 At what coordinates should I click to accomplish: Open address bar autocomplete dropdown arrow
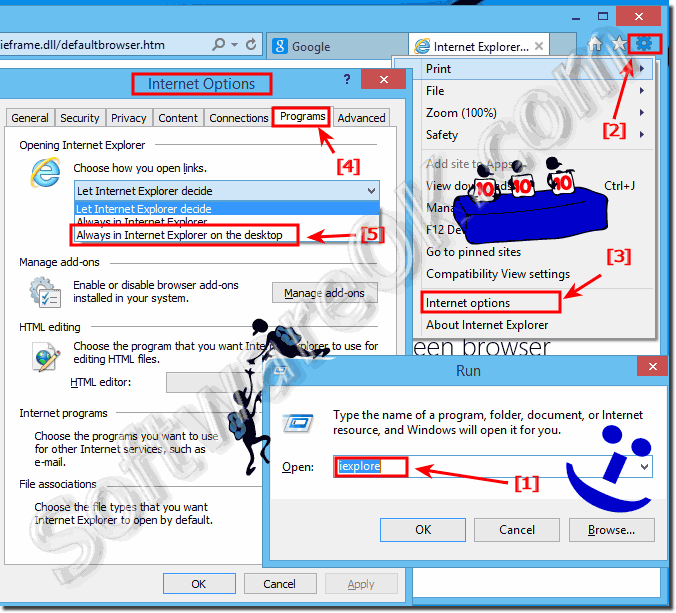235,44
